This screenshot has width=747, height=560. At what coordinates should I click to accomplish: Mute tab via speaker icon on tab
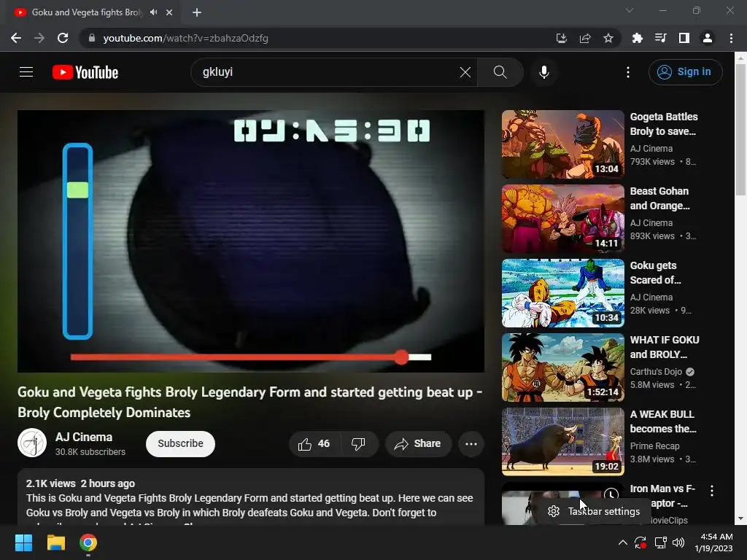(153, 12)
